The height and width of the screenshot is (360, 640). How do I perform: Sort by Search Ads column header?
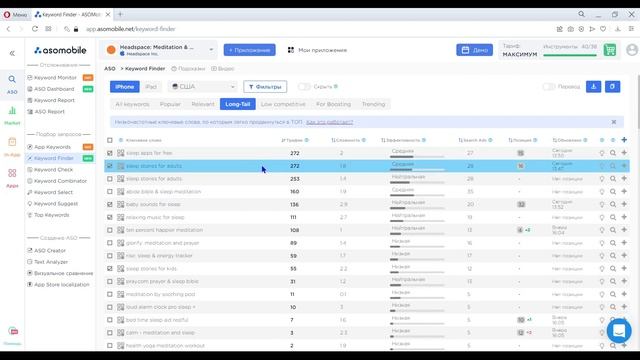coord(475,140)
